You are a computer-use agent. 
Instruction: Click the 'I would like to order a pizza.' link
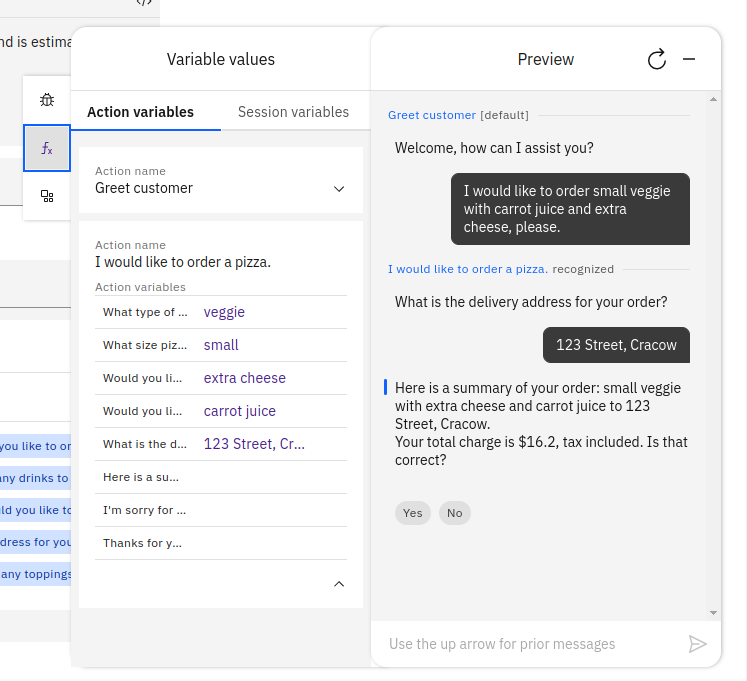[467, 269]
